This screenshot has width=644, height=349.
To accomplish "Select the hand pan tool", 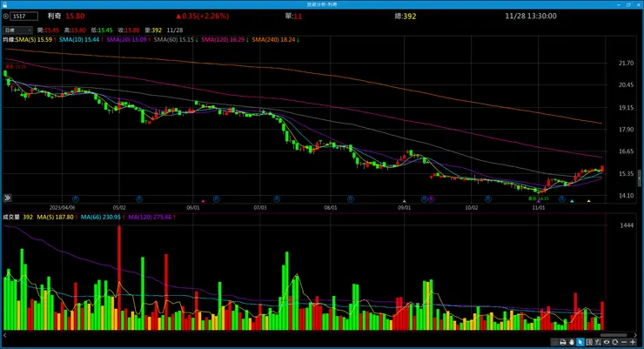I will click(x=571, y=342).
